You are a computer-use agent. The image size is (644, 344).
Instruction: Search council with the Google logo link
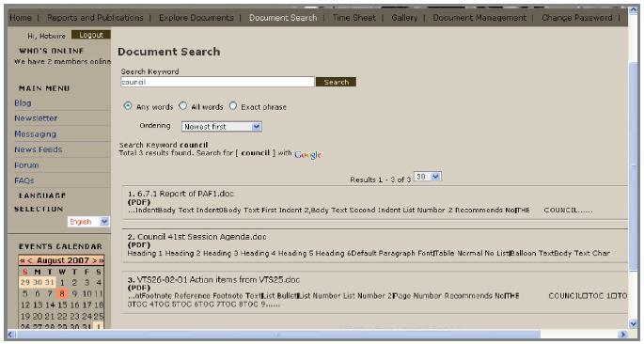click(x=308, y=155)
